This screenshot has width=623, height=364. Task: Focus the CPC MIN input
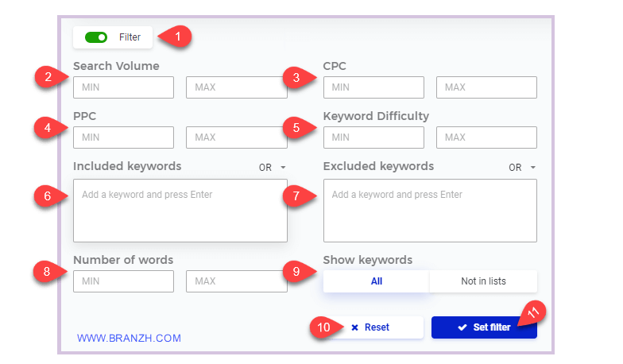coord(373,87)
